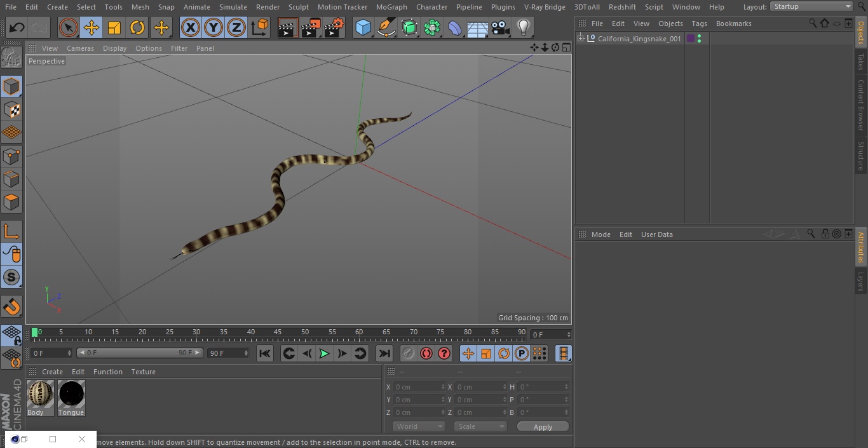Toggle object visibility dots for Kingsnake
The height and width of the screenshot is (448, 868).
(x=699, y=39)
